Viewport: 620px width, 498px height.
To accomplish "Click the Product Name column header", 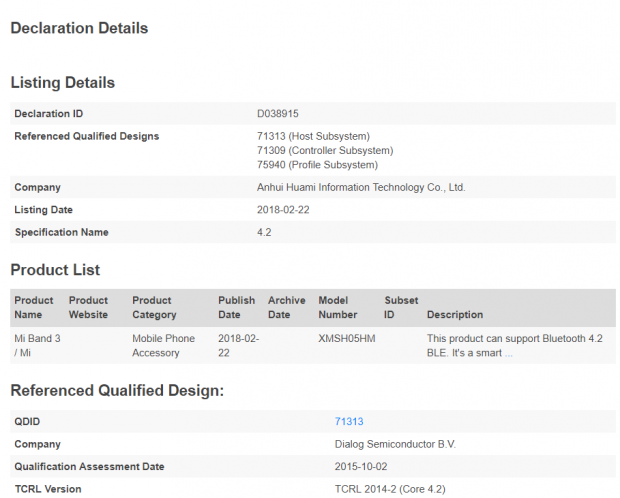I will pos(34,307).
